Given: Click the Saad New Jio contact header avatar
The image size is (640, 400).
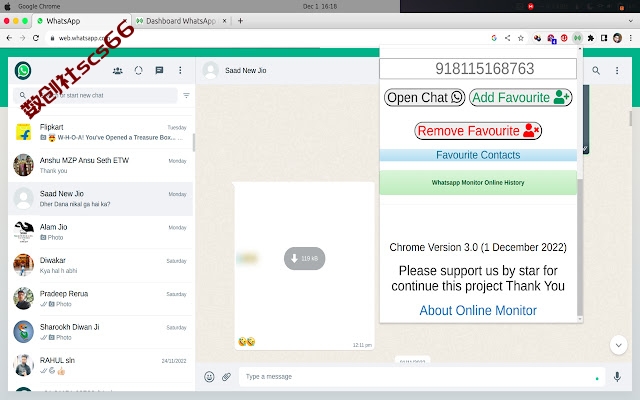Looking at the screenshot, I should tap(211, 71).
